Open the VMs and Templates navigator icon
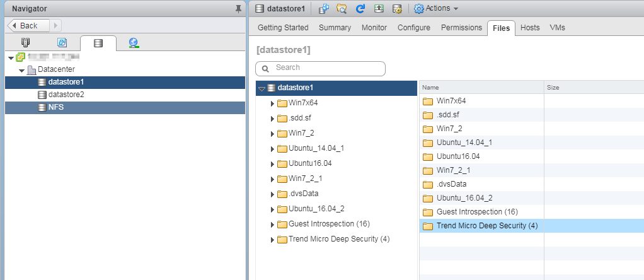 [62, 43]
